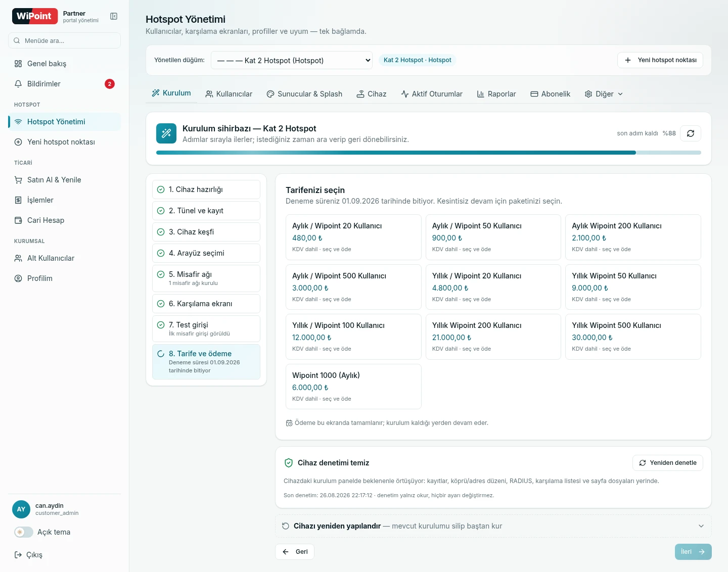The width and height of the screenshot is (728, 572).
Task: Click the red notifications badge showing 2
Action: coord(110,84)
